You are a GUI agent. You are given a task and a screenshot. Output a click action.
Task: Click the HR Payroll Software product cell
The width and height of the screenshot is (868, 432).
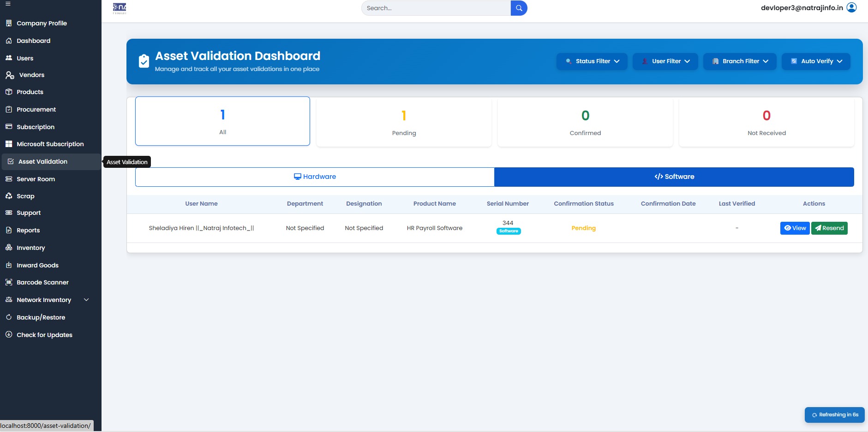point(435,228)
